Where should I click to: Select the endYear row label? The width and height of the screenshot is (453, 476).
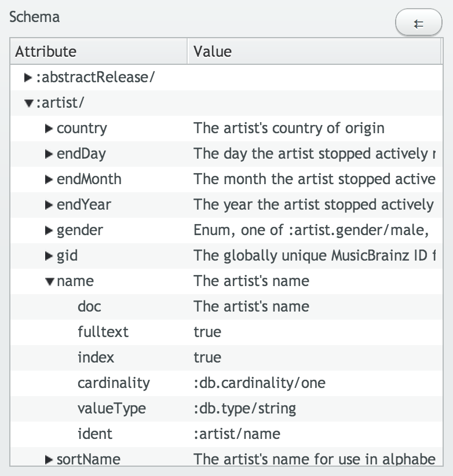tap(84, 205)
